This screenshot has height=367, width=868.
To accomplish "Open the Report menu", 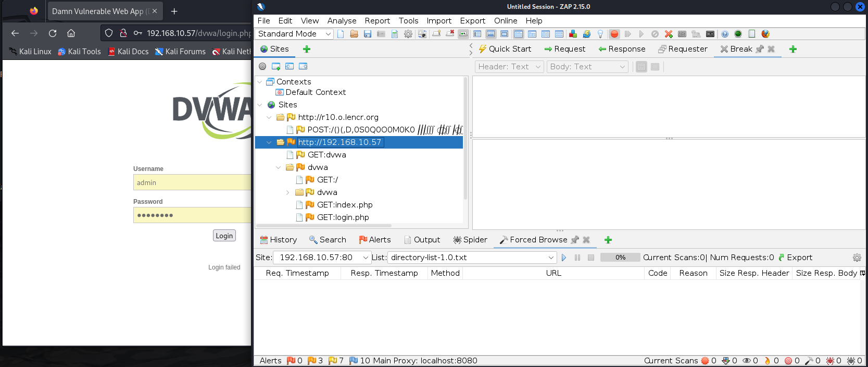I will [x=377, y=21].
